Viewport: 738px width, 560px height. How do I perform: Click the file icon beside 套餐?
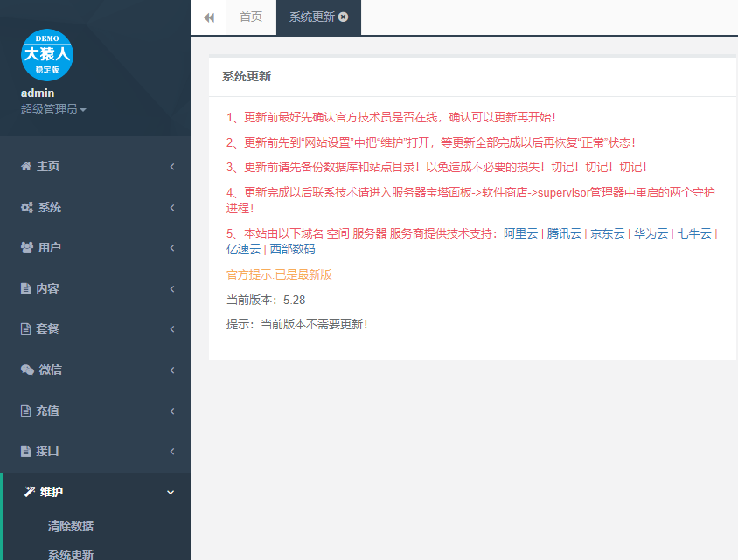[26, 329]
